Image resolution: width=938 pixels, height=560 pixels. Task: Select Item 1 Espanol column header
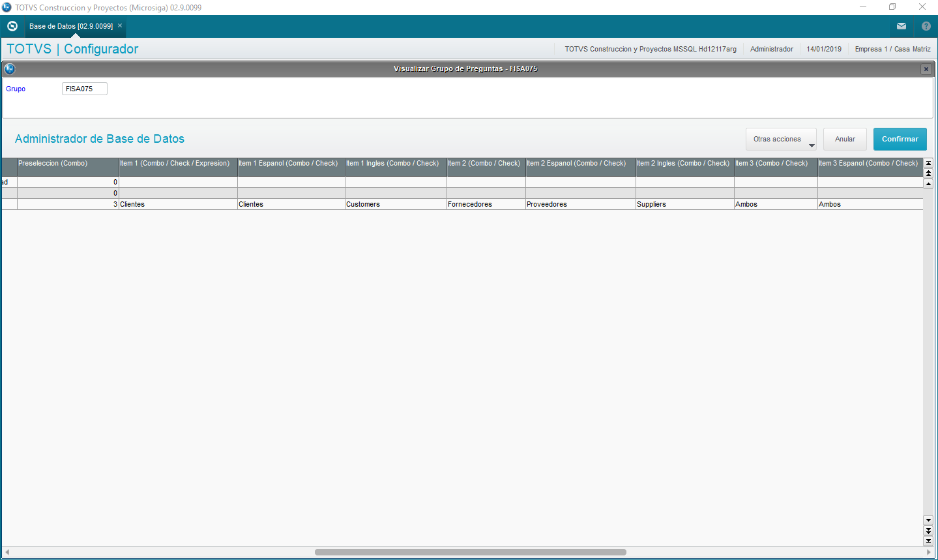(x=291, y=167)
